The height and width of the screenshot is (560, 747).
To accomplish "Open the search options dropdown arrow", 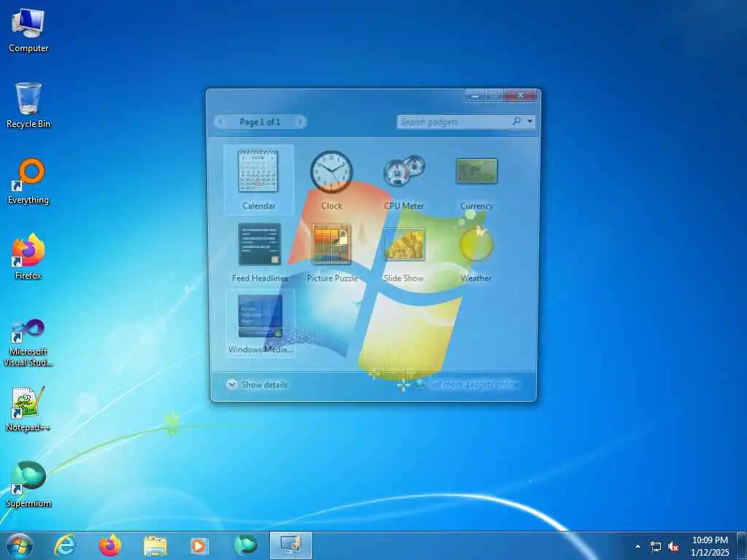I will [x=530, y=122].
